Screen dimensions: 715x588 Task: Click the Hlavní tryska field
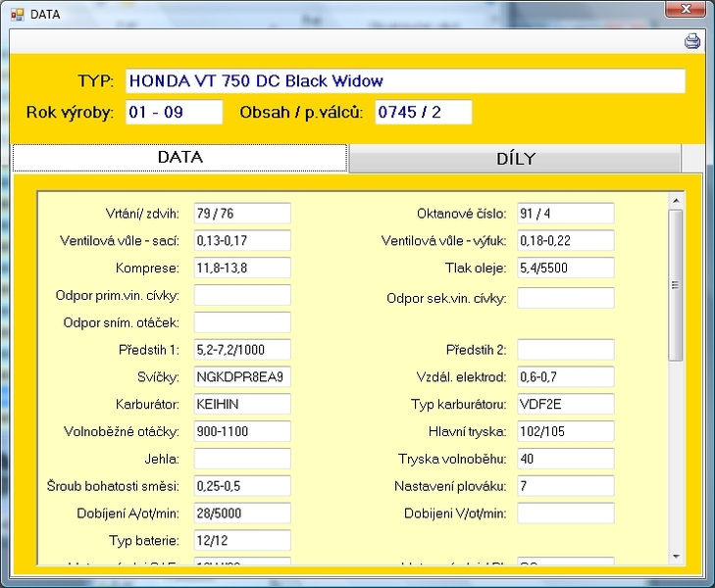[x=566, y=431]
